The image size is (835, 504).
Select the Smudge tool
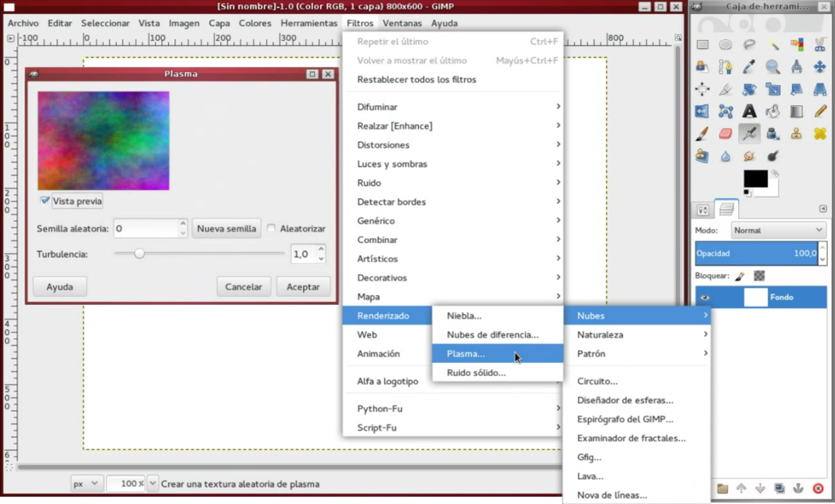[x=749, y=156]
